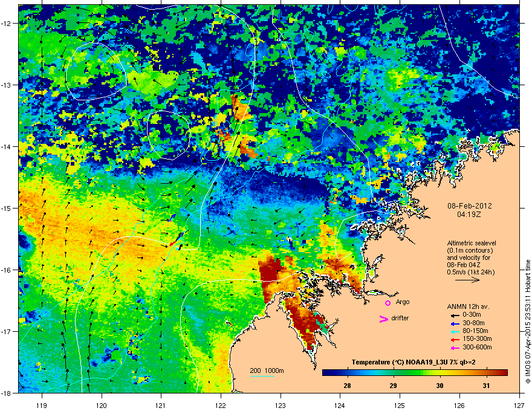Image resolution: width=532 pixels, height=411 pixels.
Task: Click the '-18' latitude axis label
Action: click(6, 393)
